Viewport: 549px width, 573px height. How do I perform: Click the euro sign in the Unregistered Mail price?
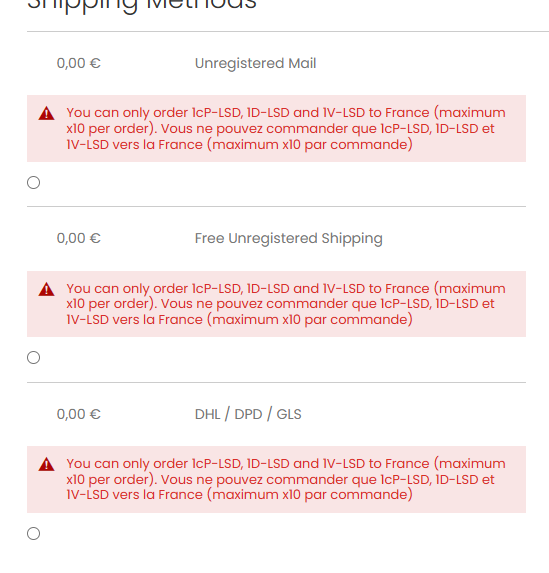(95, 63)
